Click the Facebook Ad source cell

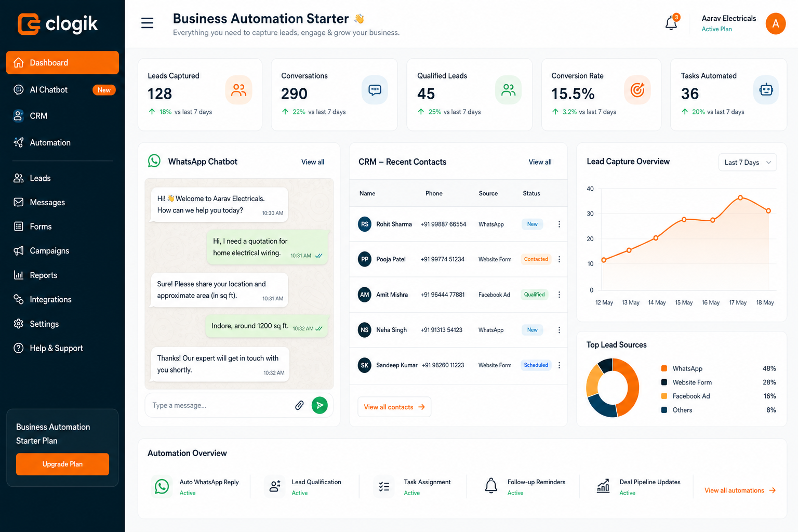494,295
